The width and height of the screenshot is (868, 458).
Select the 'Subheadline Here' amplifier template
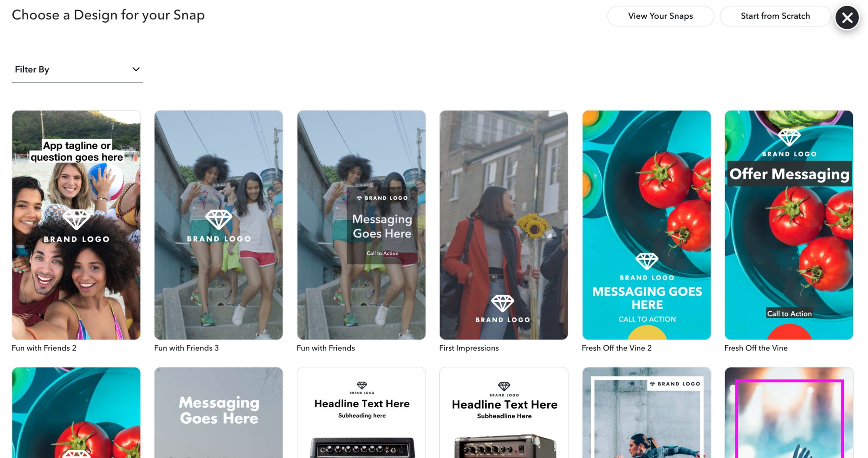point(503,412)
